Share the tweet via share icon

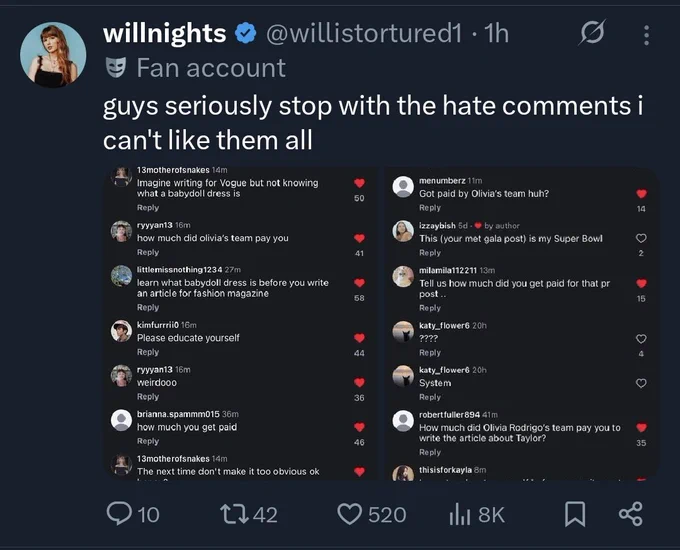click(x=631, y=514)
